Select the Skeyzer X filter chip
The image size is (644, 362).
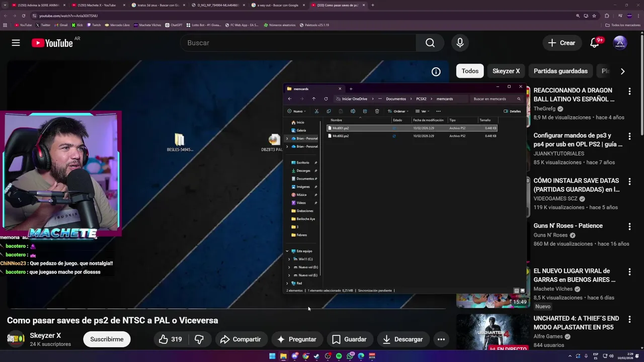pyautogui.click(x=506, y=71)
